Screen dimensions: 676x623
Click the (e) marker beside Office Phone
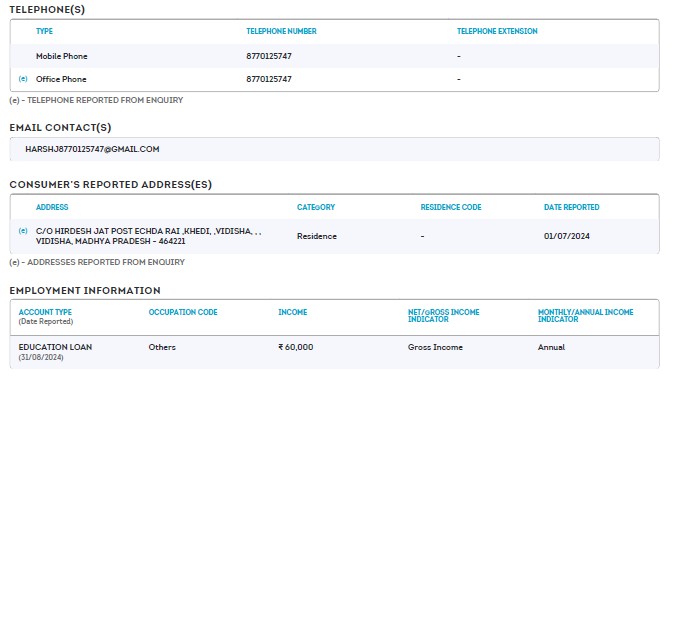pos(23,79)
